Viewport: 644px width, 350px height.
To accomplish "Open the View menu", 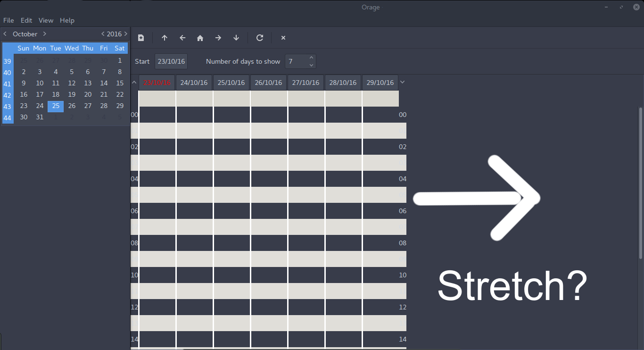I will point(46,20).
